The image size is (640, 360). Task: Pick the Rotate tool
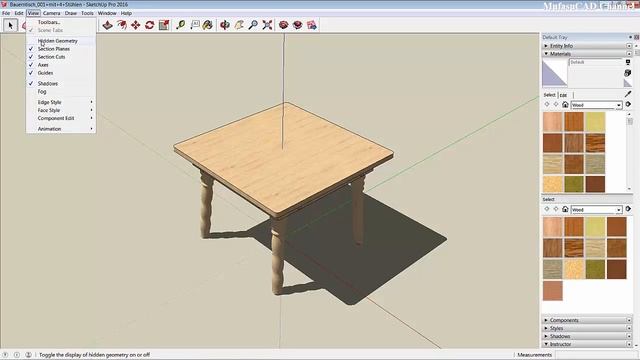(149, 25)
